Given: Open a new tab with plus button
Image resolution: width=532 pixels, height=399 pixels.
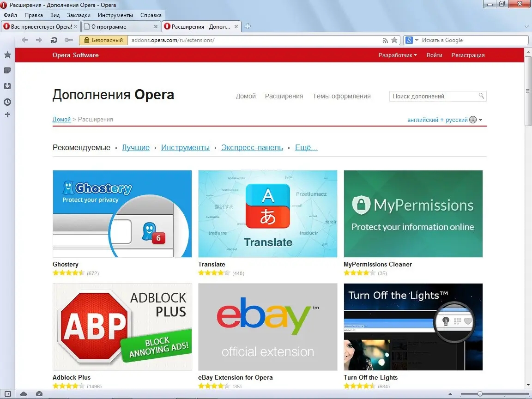Looking at the screenshot, I should pos(248,26).
